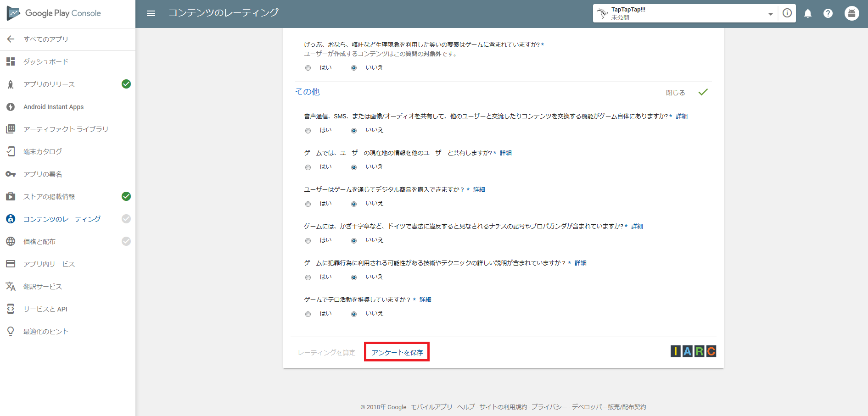Click green check next to ストアの掲載情報
Viewport: 868px width, 416px height.
[x=126, y=196]
